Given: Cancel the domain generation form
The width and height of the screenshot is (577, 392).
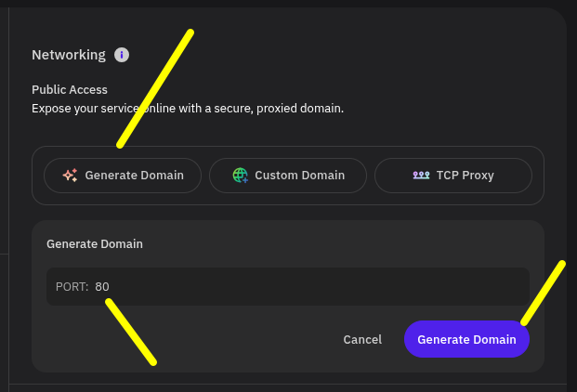Looking at the screenshot, I should click(x=362, y=339).
